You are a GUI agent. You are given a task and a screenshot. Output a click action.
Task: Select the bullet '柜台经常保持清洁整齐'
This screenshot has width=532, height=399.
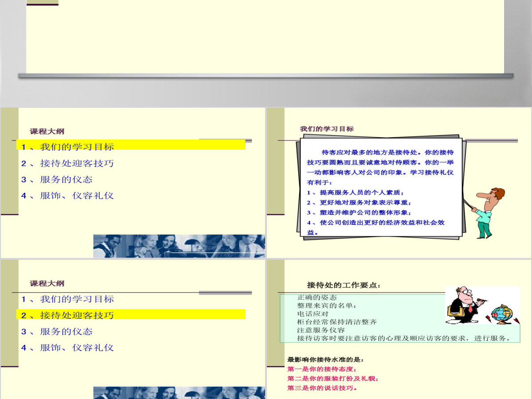337,322
